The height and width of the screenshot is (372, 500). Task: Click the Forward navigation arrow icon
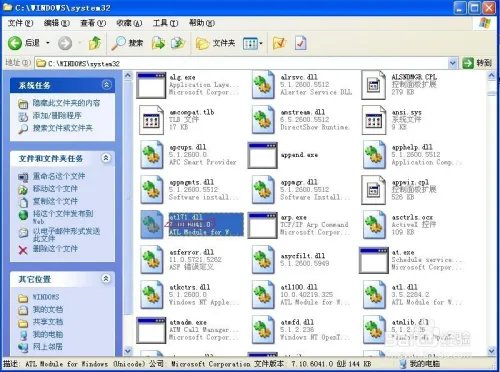point(65,43)
